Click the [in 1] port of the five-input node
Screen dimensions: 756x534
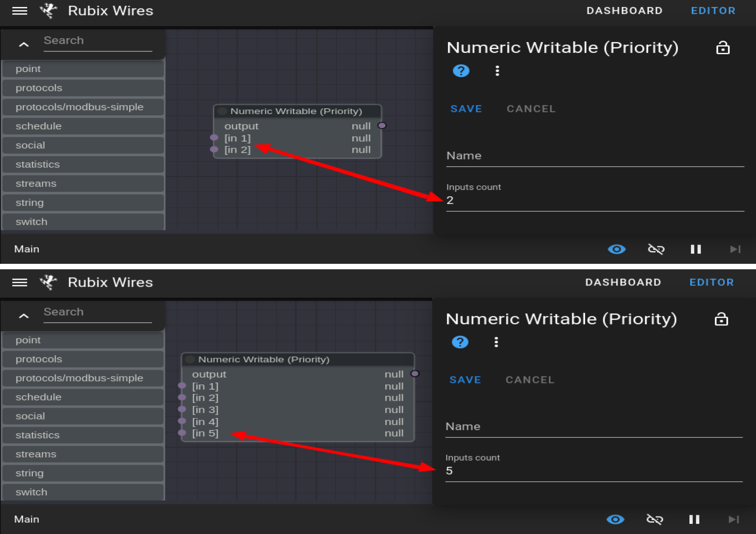click(x=182, y=385)
